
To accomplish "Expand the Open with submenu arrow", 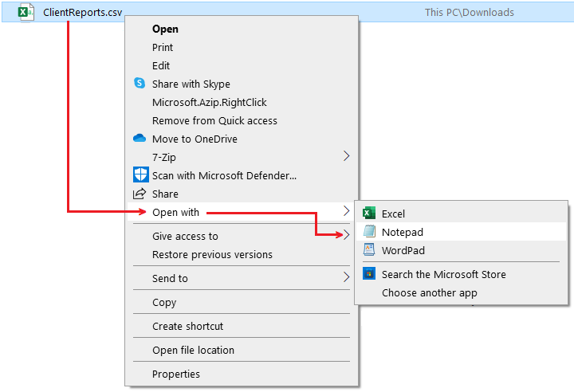I will [x=346, y=211].
